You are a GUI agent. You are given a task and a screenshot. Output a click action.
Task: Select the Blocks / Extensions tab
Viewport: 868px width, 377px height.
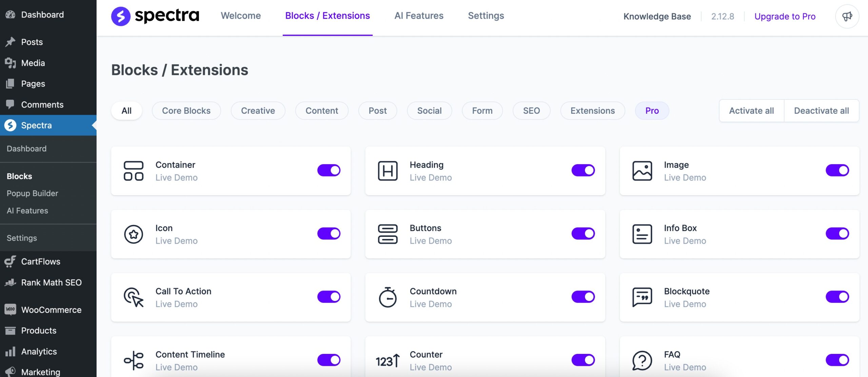328,16
